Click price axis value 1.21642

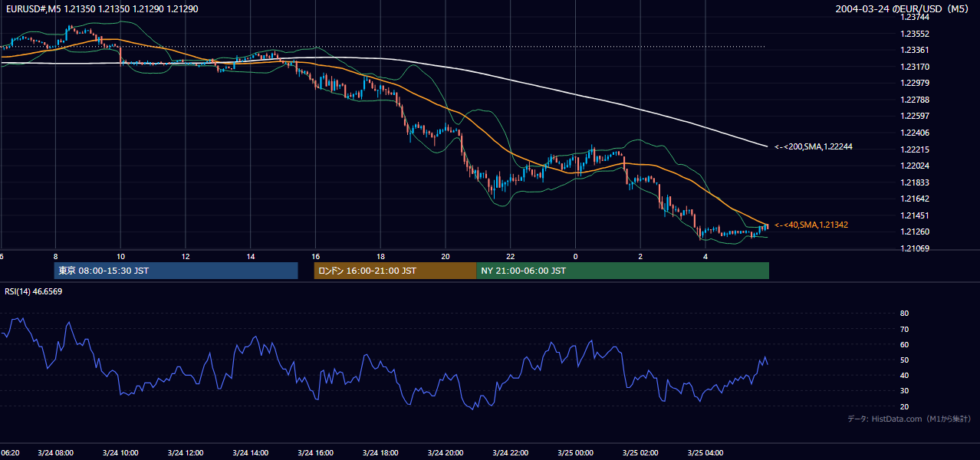click(913, 199)
